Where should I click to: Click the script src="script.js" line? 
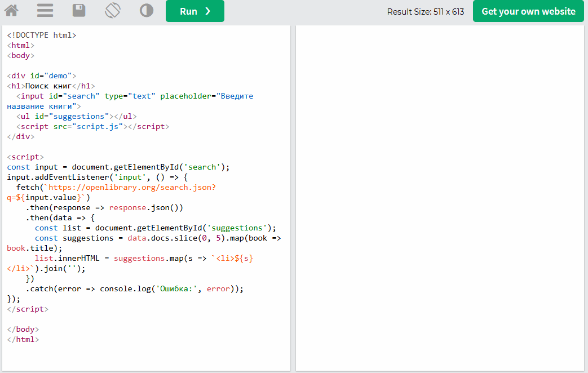pos(92,126)
